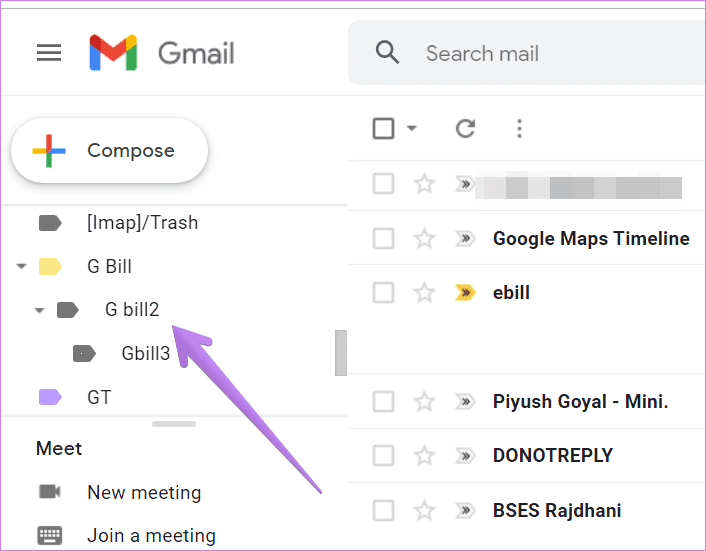Select checkbox of the blurred-sender email
This screenshot has height=551, width=706.
[383, 184]
